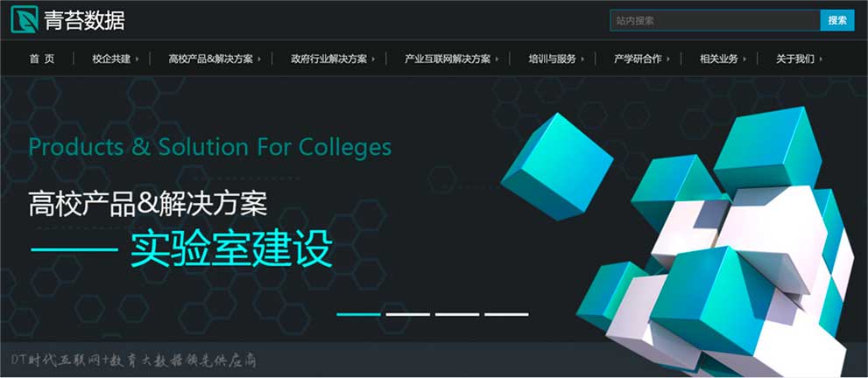Click the 青苔数据 brand name text
868x378 pixels.
click(x=85, y=20)
